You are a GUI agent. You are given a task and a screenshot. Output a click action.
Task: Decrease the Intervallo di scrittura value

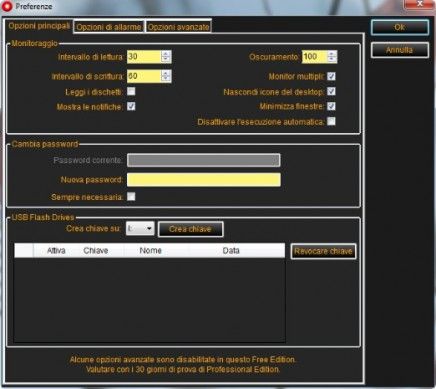(166, 79)
